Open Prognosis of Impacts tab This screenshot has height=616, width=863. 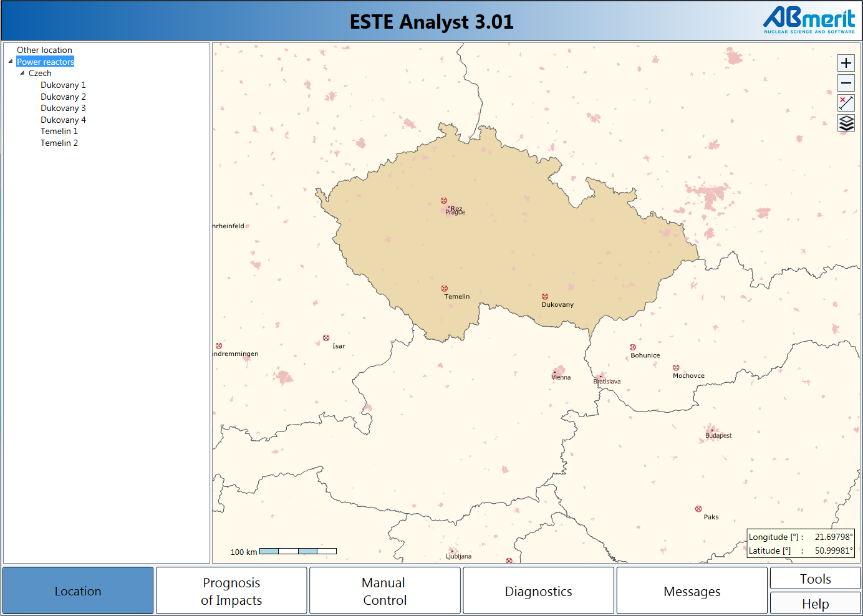pos(231,590)
